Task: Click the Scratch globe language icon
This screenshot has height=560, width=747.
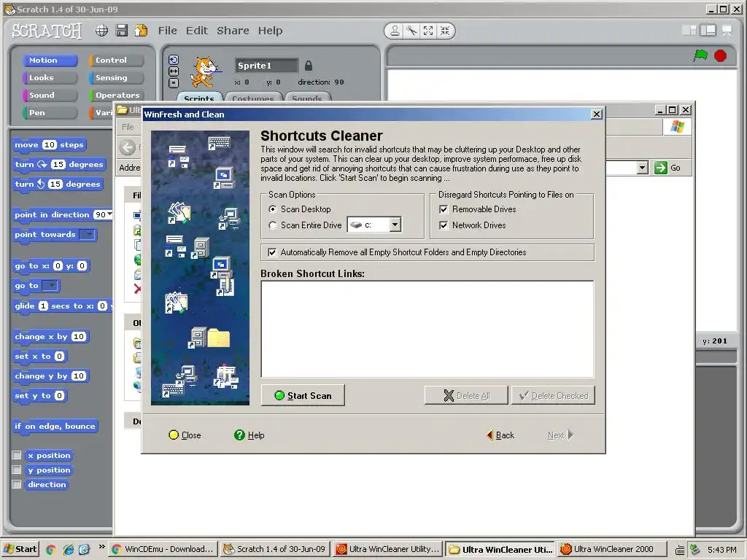Action: point(101,31)
